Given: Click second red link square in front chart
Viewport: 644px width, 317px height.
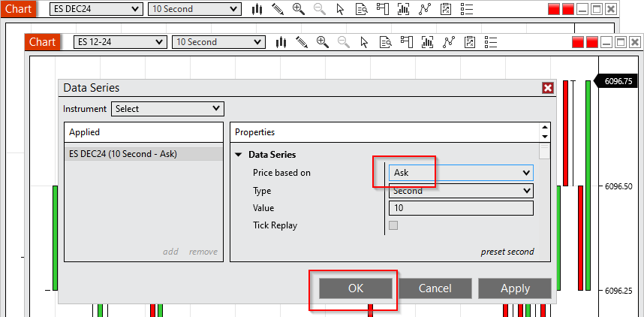Looking at the screenshot, I should coord(592,42).
